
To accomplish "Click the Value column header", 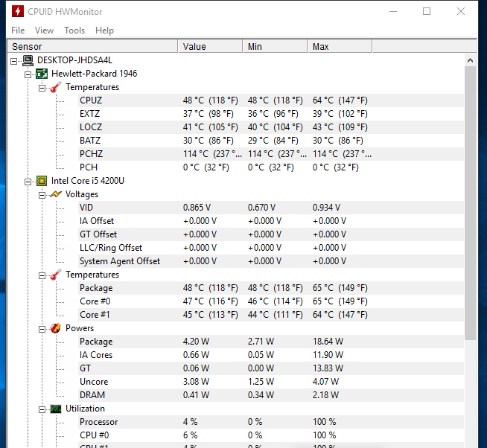I will point(210,47).
